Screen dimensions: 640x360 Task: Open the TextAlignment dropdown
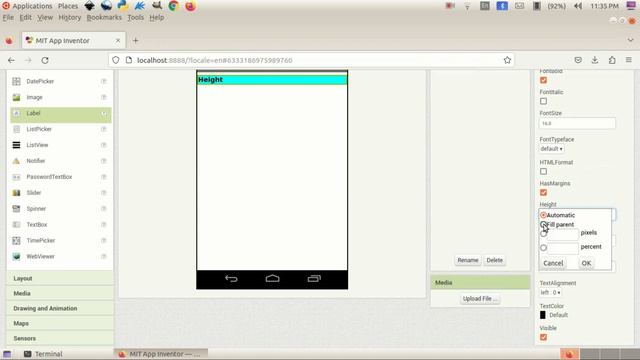551,293
